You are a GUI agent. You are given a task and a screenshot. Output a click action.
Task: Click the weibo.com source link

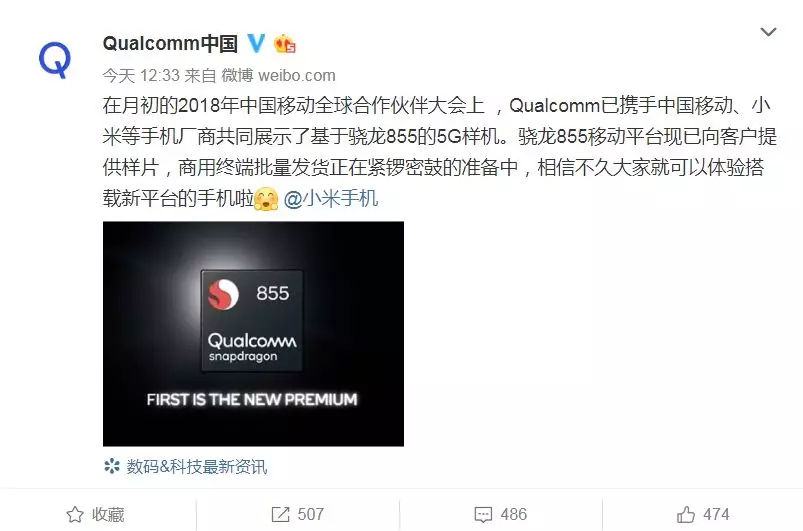coord(297,76)
